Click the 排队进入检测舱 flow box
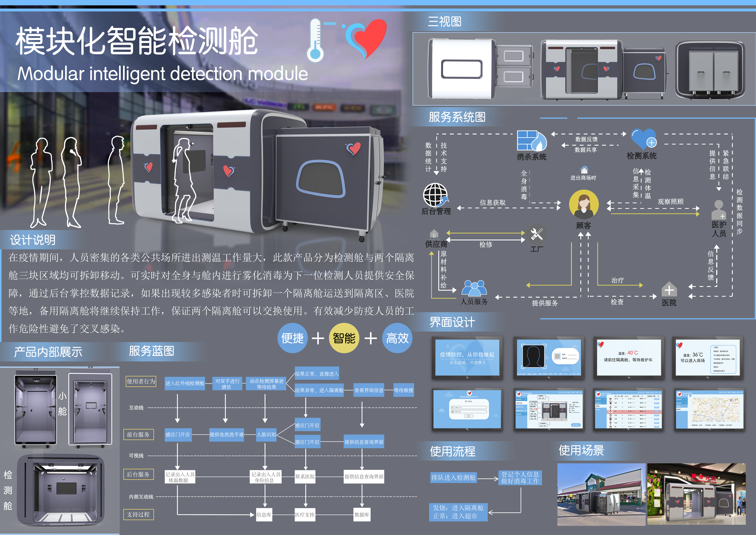This screenshot has height=535, width=756. (x=453, y=477)
